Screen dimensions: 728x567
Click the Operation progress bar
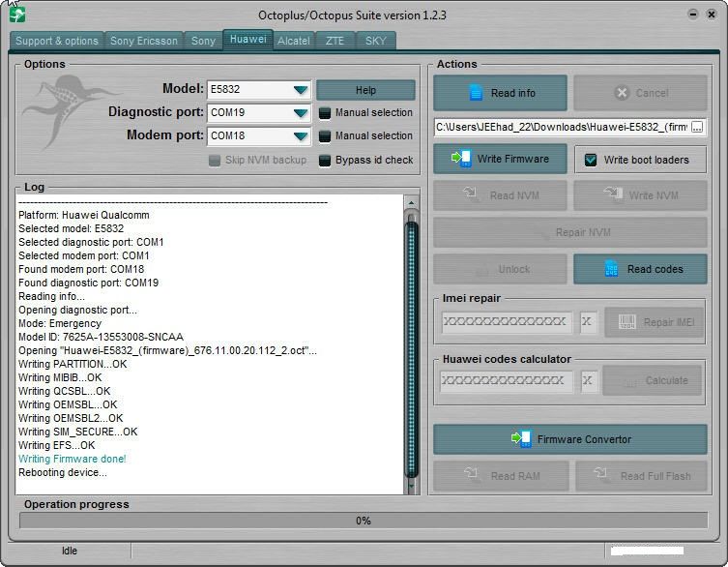tap(364, 521)
